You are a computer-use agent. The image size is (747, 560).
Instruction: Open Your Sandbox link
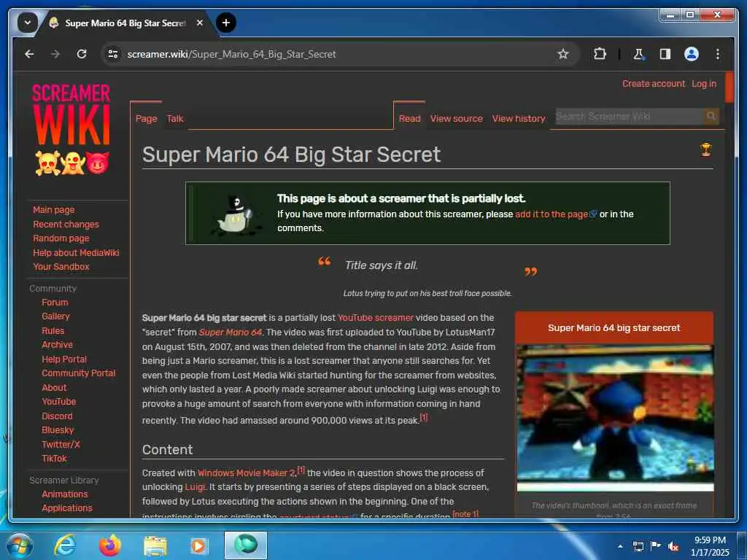click(61, 267)
